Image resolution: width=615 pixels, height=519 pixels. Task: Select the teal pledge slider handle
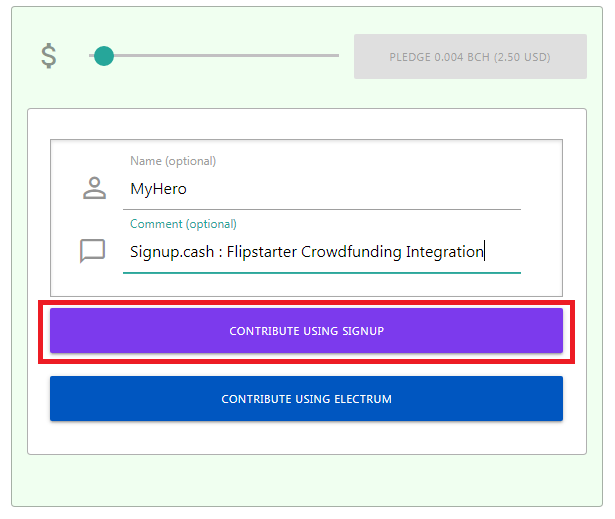click(x=104, y=56)
